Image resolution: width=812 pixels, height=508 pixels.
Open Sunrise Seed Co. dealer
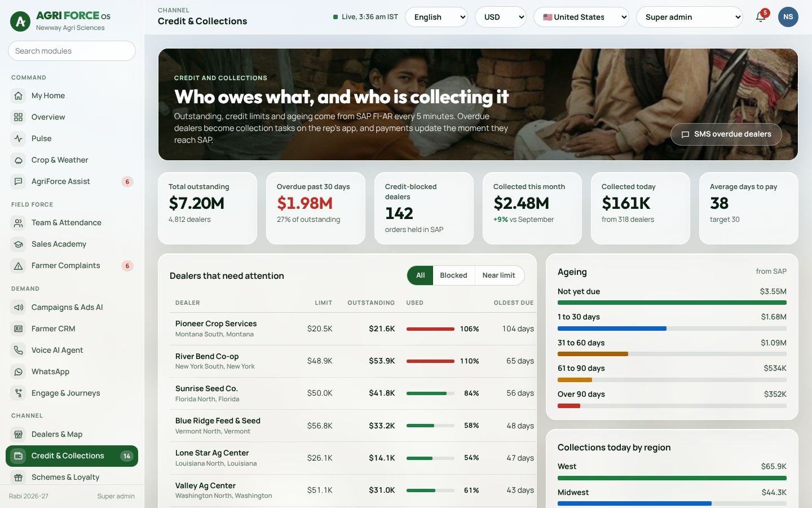click(x=206, y=389)
